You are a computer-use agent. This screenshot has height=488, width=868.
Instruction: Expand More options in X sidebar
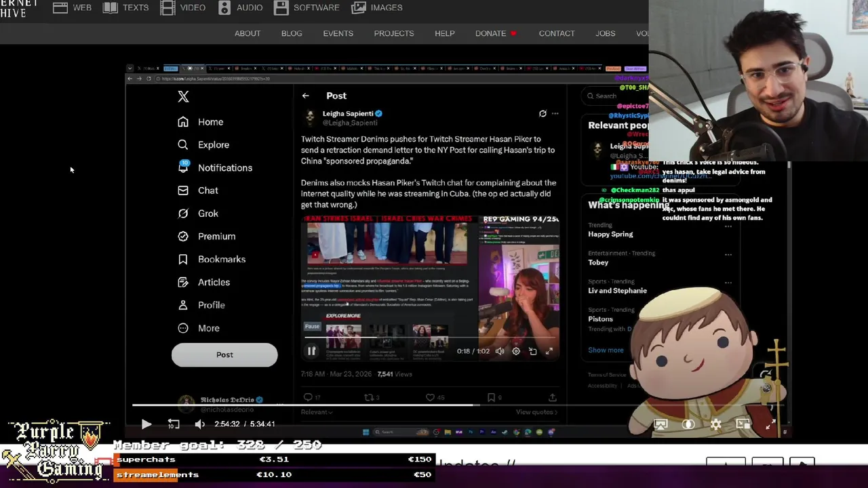pyautogui.click(x=199, y=328)
